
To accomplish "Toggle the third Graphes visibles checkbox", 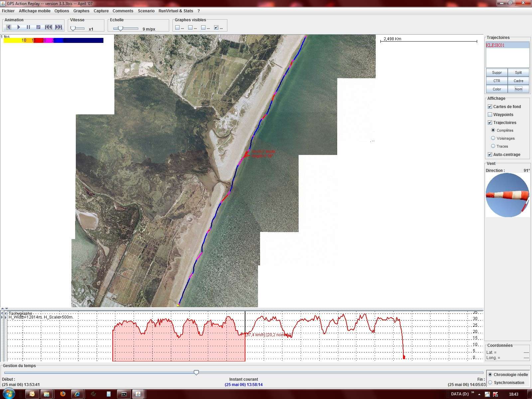I will pos(203,28).
